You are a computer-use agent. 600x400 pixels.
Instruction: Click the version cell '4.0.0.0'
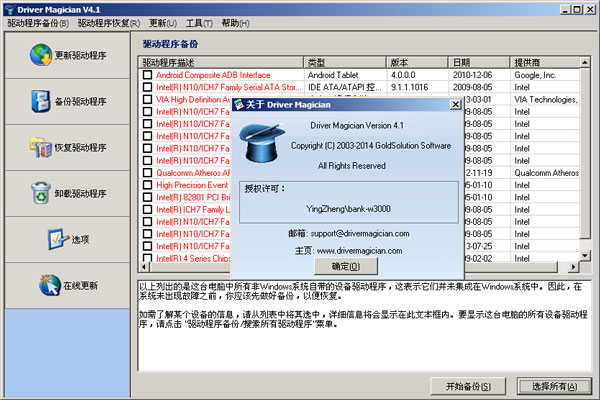[403, 75]
